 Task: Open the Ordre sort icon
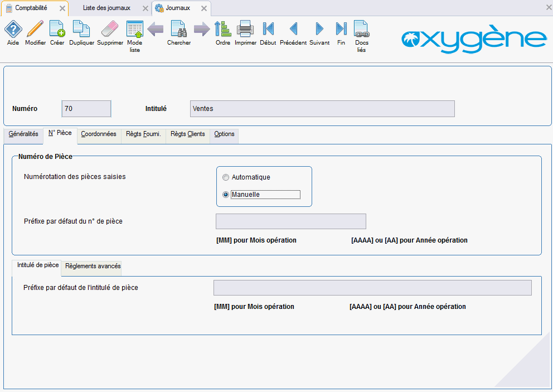[222, 29]
